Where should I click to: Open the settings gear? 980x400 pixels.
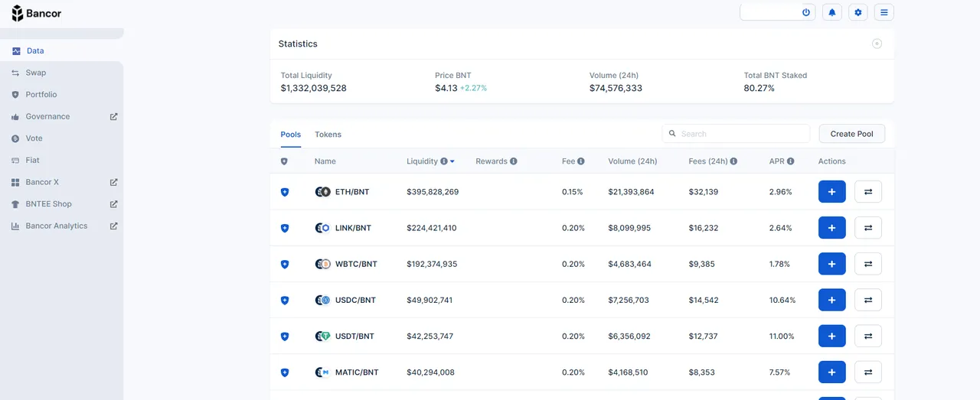858,12
